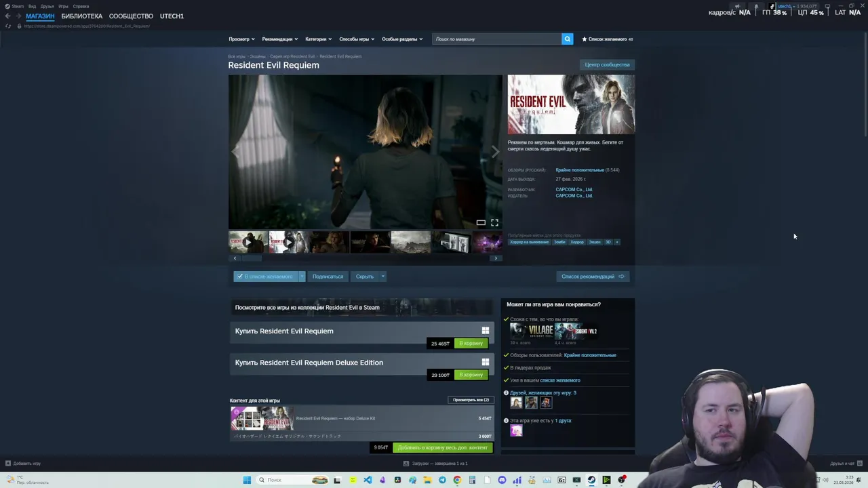The image size is (868, 488).
Task: Click the Подписаться button
Action: point(328,277)
